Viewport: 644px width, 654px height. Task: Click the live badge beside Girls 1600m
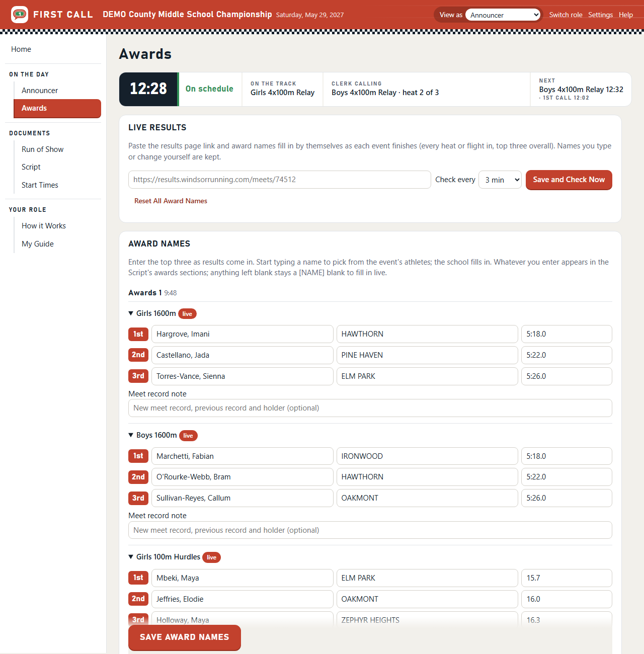point(187,314)
